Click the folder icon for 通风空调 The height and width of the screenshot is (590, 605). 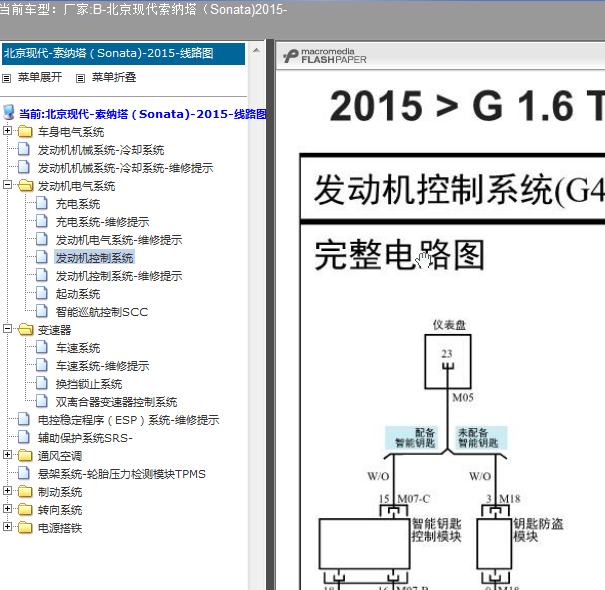click(25, 456)
